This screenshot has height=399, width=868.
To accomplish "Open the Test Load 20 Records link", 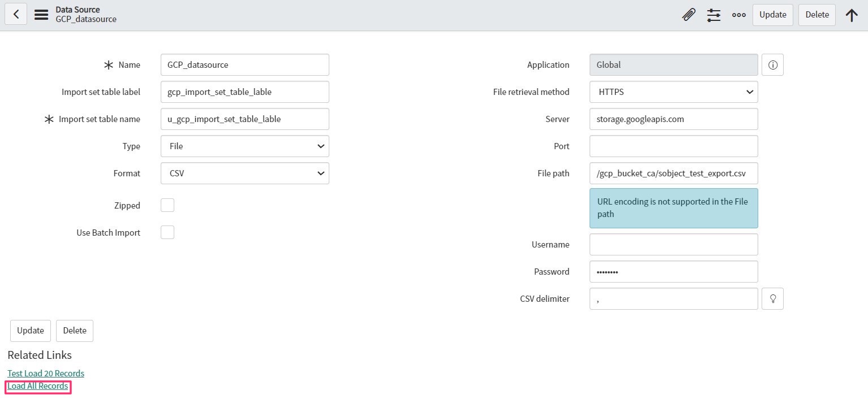I will (x=45, y=373).
